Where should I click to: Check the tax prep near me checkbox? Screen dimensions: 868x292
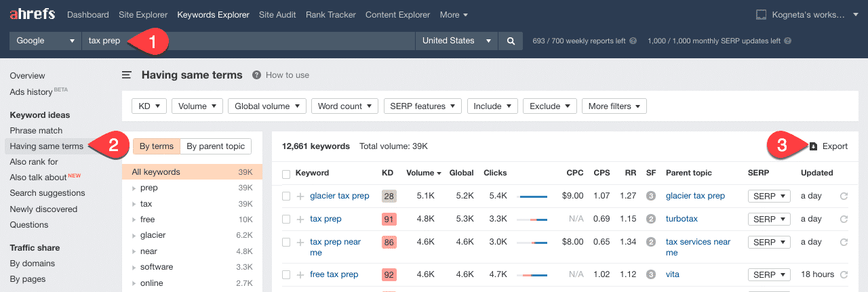click(286, 242)
